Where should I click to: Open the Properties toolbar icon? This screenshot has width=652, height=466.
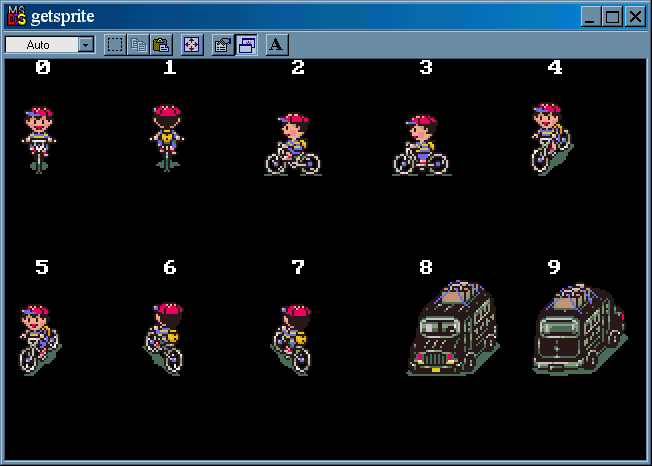[223, 44]
